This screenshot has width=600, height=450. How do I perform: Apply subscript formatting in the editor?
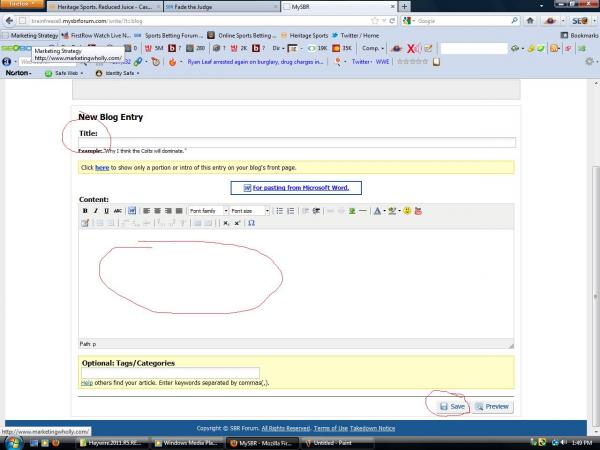226,223
